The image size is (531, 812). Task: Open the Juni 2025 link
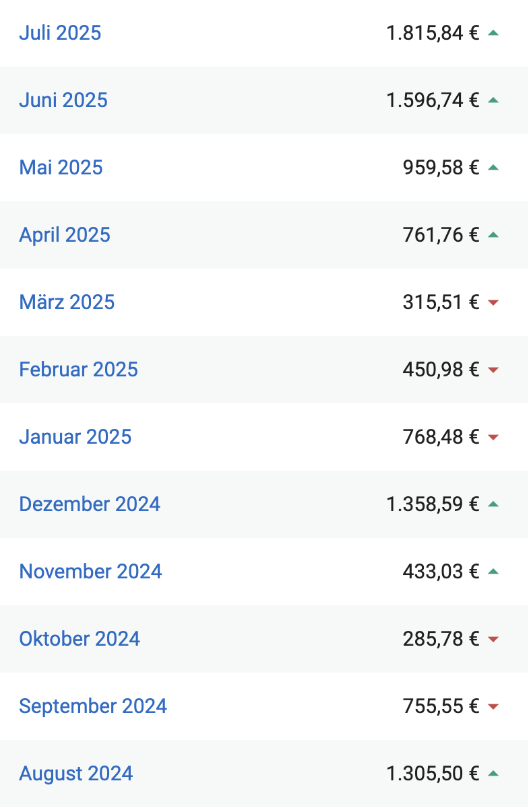(x=63, y=100)
